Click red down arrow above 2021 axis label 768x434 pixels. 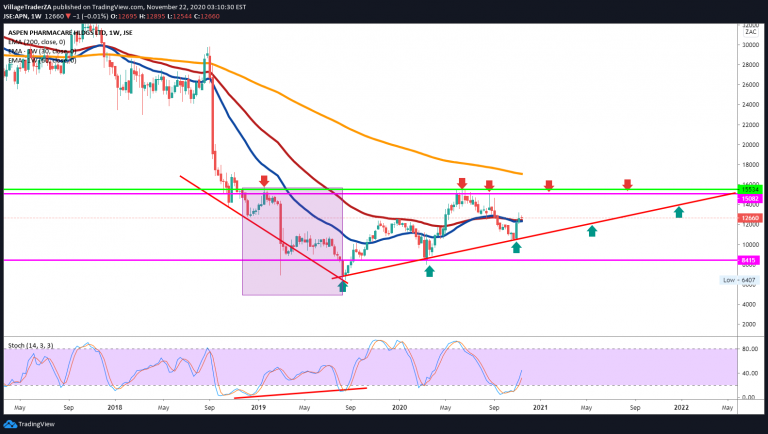tap(549, 185)
